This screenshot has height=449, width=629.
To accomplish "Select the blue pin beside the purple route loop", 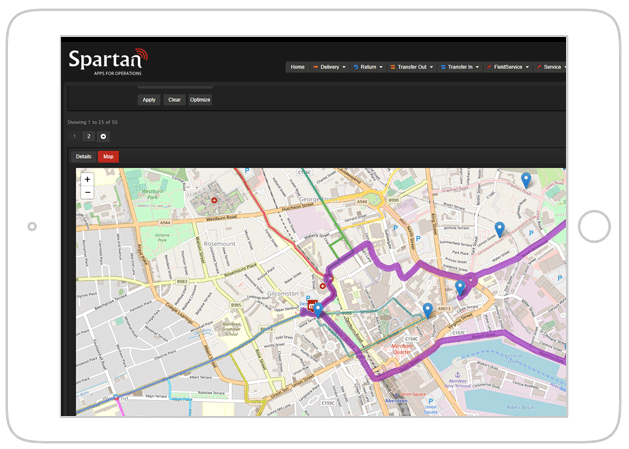I will pyautogui.click(x=461, y=288).
